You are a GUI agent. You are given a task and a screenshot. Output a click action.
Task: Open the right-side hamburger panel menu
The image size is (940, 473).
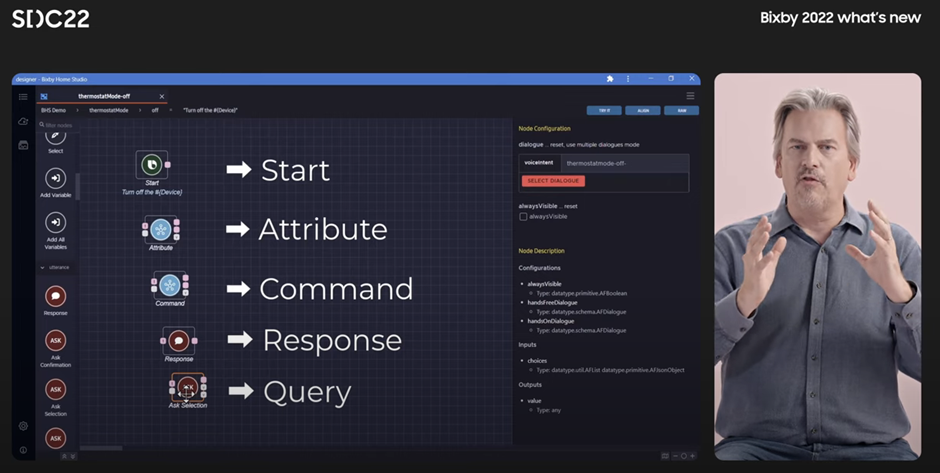pos(691,96)
